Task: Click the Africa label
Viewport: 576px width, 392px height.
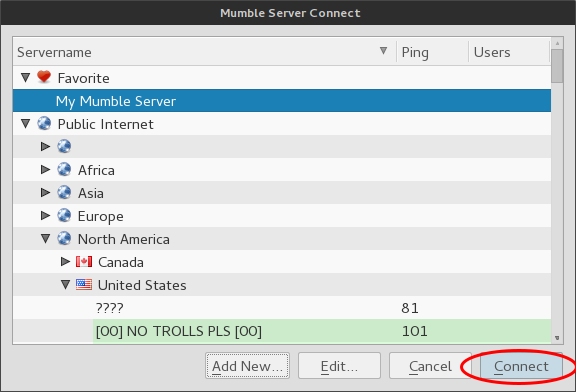Action: click(96, 170)
